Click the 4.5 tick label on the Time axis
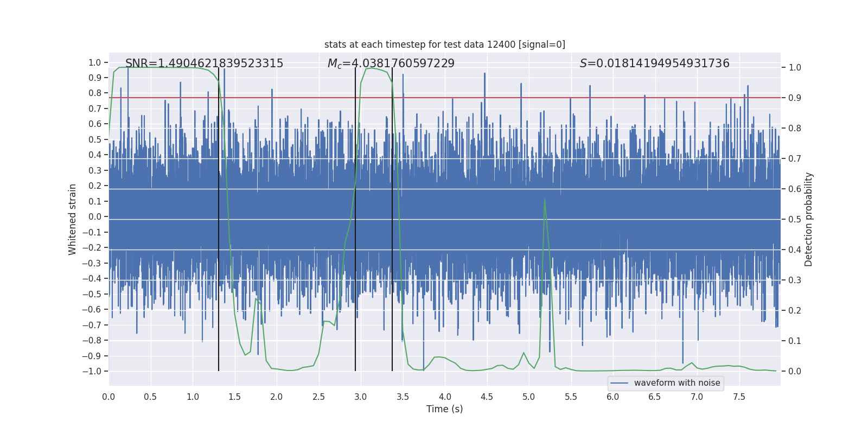The image size is (868, 434). tap(487, 397)
